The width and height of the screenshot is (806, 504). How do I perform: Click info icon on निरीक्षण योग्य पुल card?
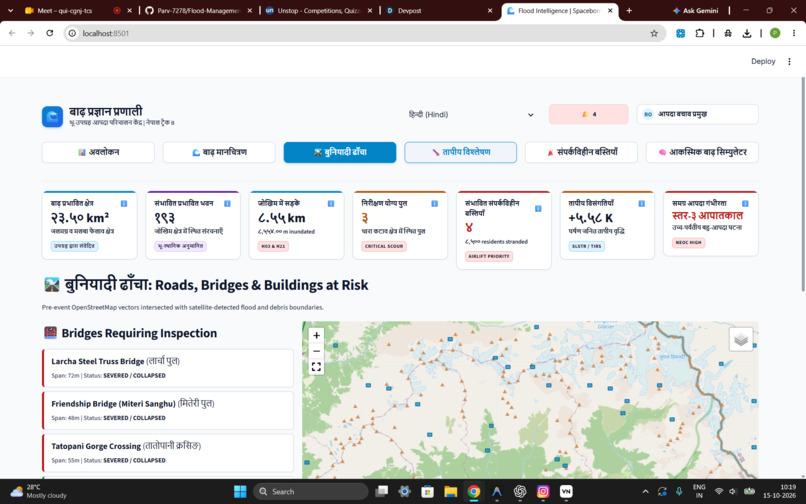pos(434,204)
